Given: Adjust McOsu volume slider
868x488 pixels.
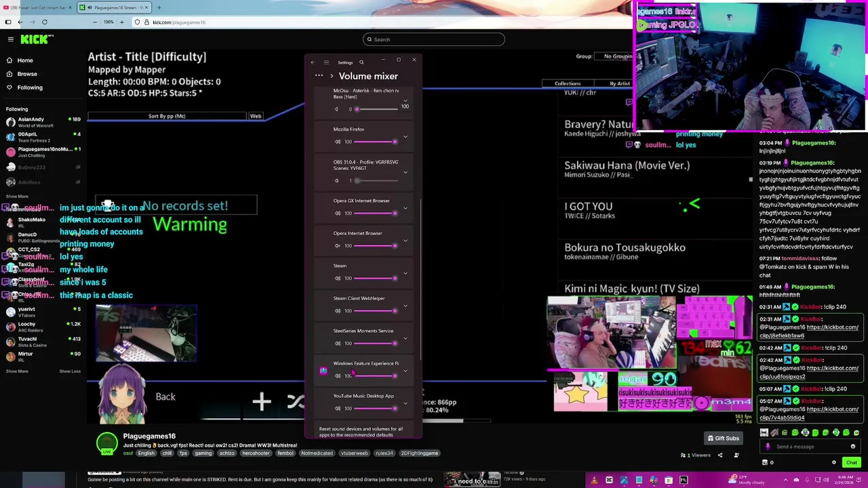Looking at the screenshot, I should [x=376, y=109].
